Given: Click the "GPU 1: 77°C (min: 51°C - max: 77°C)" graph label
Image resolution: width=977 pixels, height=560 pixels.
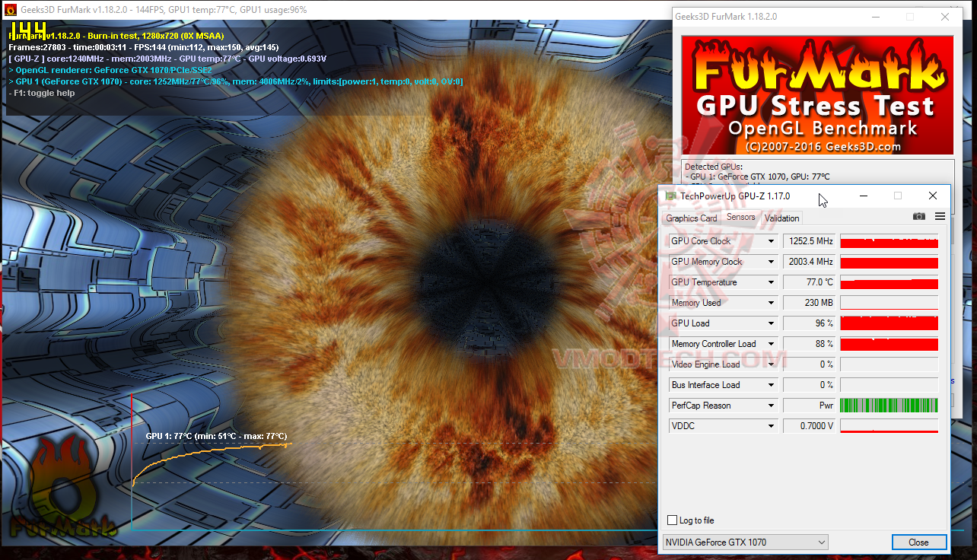Looking at the screenshot, I should (217, 436).
